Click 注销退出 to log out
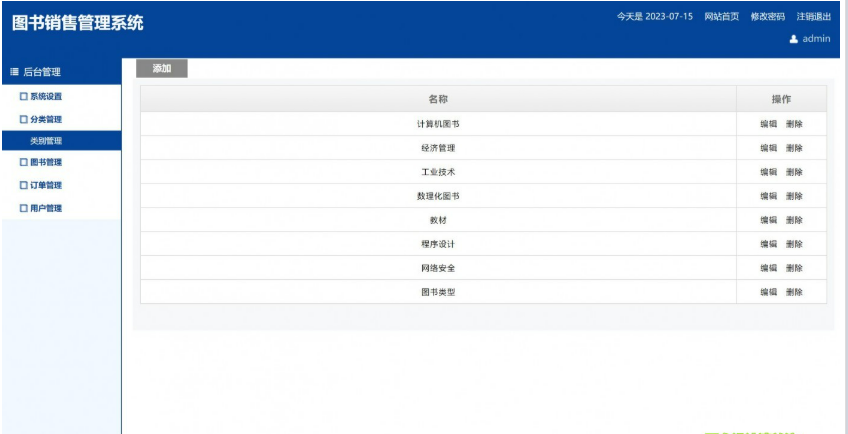Image resolution: width=848 pixels, height=434 pixels. pyautogui.click(x=813, y=16)
